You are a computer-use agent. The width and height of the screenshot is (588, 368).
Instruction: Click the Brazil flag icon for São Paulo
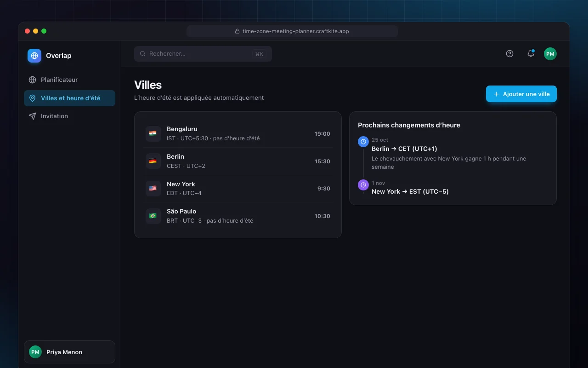pyautogui.click(x=153, y=216)
